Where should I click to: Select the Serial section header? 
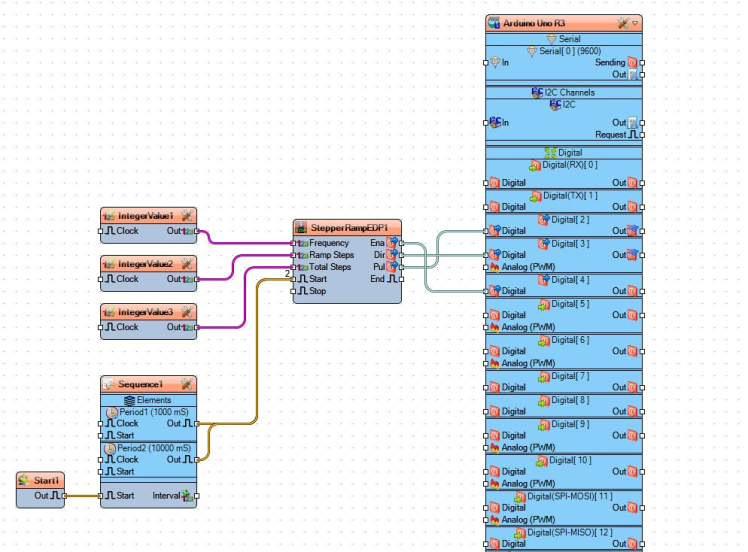tap(563, 39)
